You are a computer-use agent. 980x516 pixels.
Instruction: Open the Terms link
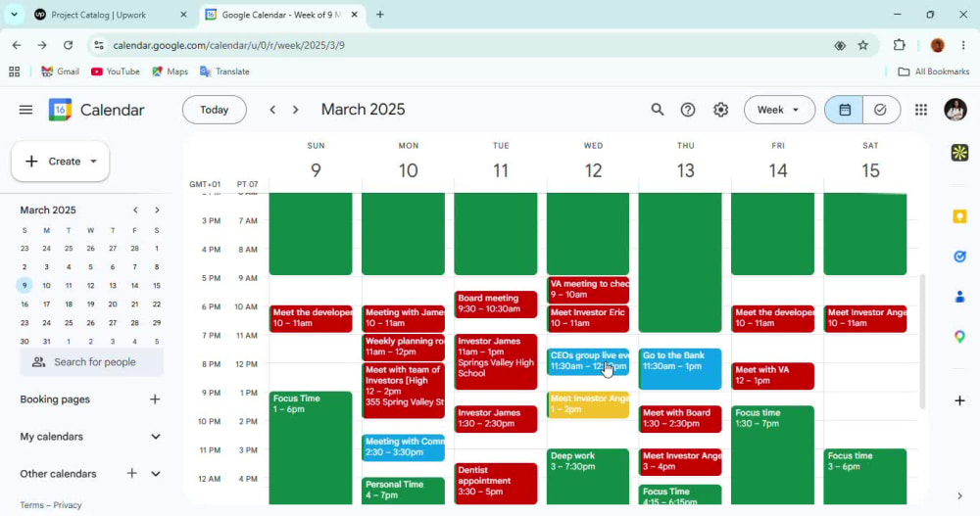pyautogui.click(x=31, y=505)
